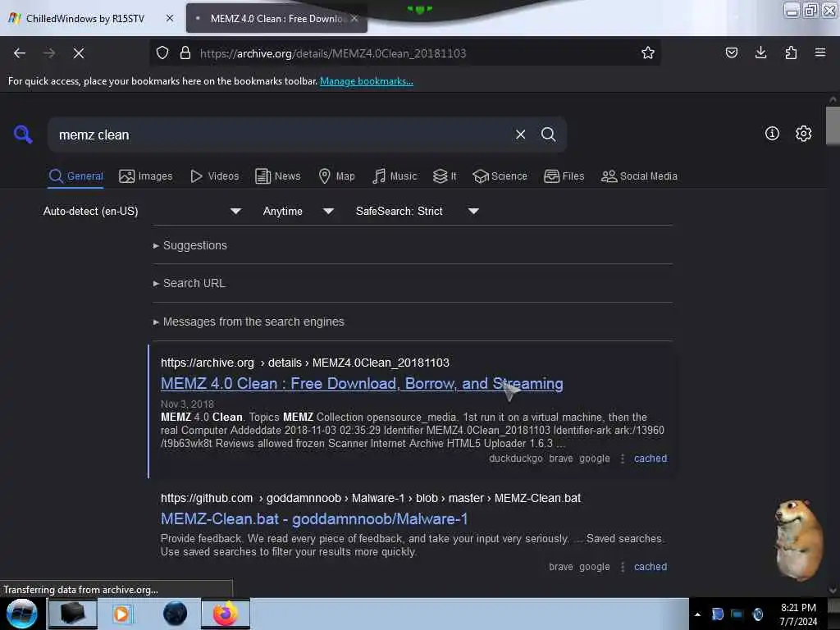Image resolution: width=840 pixels, height=630 pixels.
Task: Switch to the Images search tab
Action: point(146,176)
